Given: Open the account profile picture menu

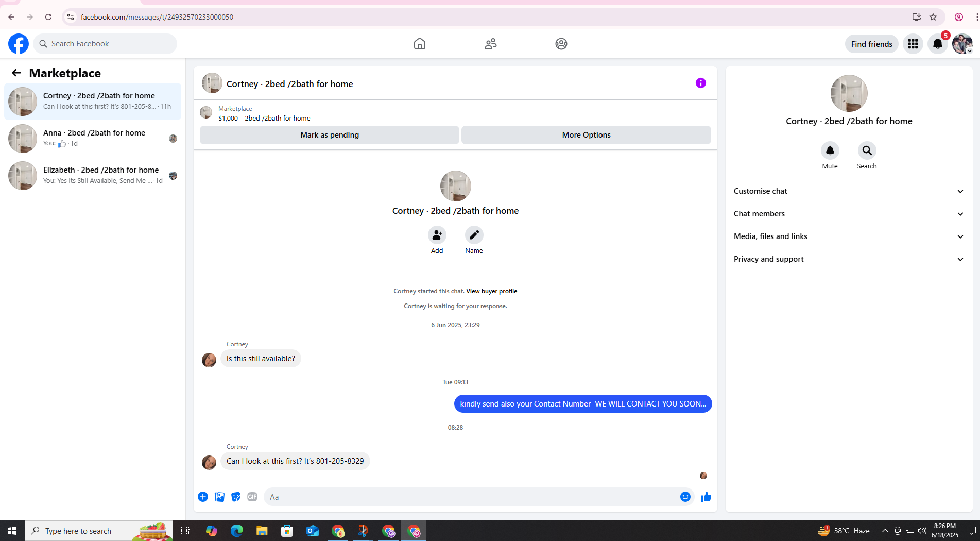Looking at the screenshot, I should point(962,44).
